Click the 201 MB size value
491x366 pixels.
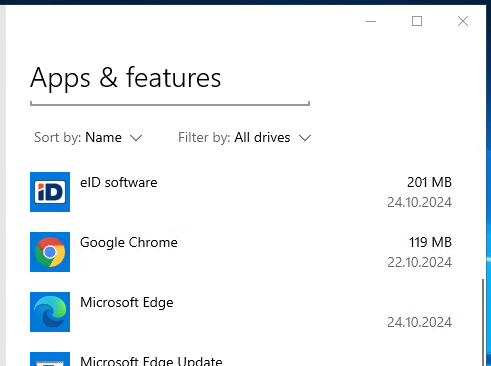(429, 182)
